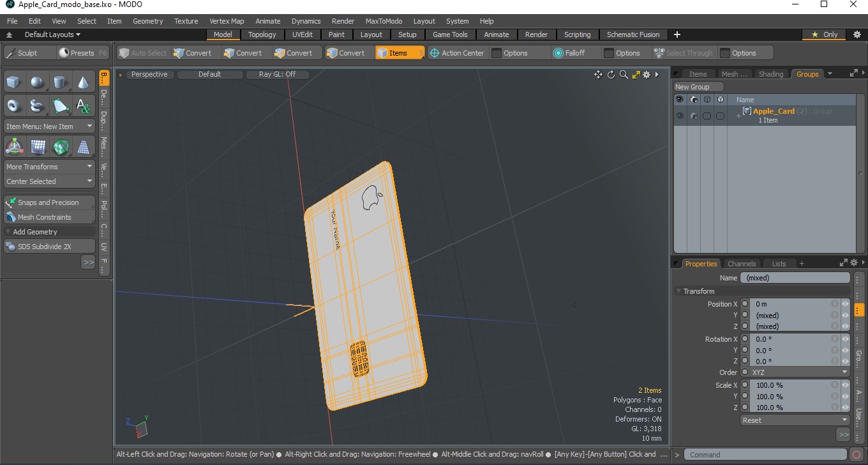Image resolution: width=868 pixels, height=465 pixels.
Task: Click the Apple_Card group cube icon
Action: pyautogui.click(x=746, y=111)
